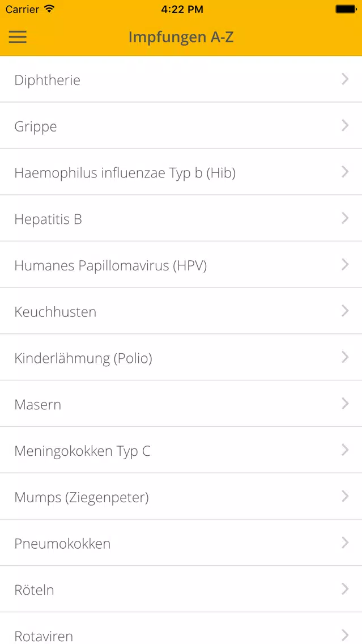Open Haemophilus influenzae Typ b (Hib)
Viewport: 362px width, 644px height.
point(125,173)
